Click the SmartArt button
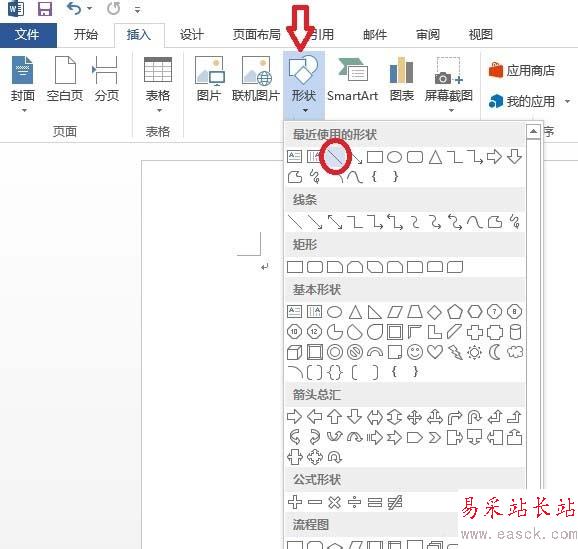The width and height of the screenshot is (578, 549). 352,80
